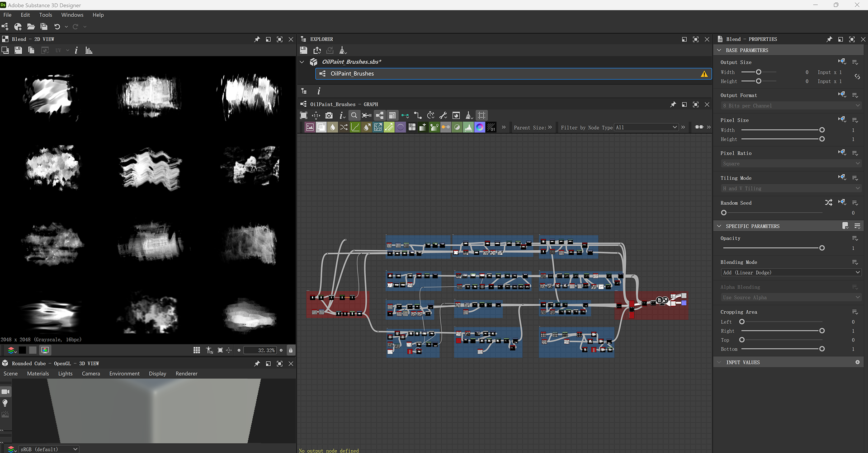The image size is (868, 453).
Task: Click the Cropping Area Left slider handle
Action: point(742,322)
